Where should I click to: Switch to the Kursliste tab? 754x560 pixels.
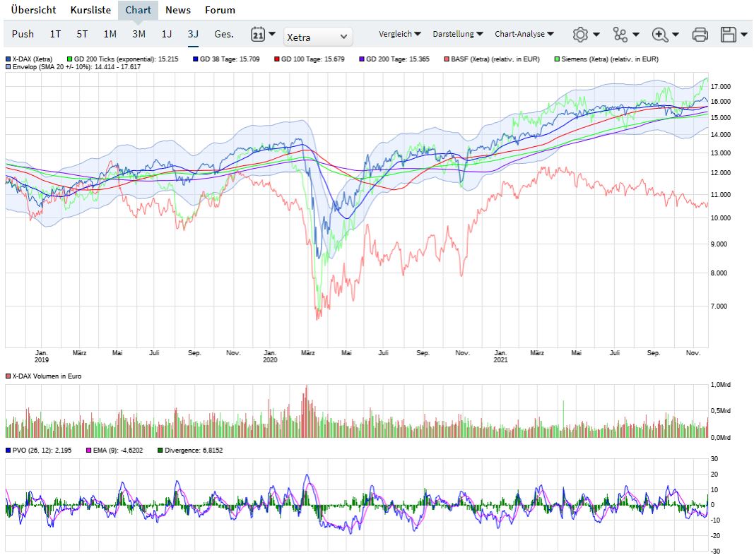point(90,10)
